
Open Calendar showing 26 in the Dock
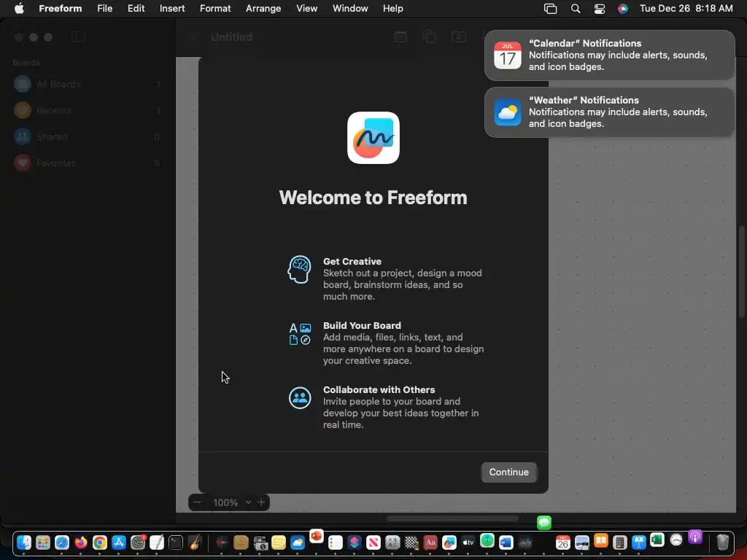pos(563,542)
